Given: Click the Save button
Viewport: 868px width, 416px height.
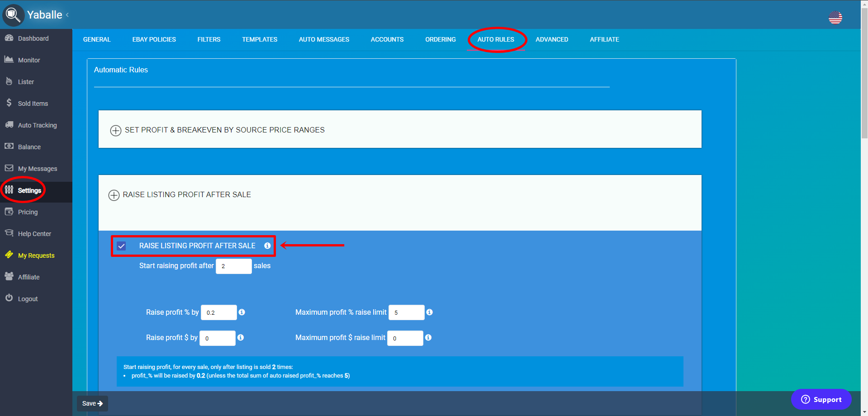Looking at the screenshot, I should tap(92, 403).
